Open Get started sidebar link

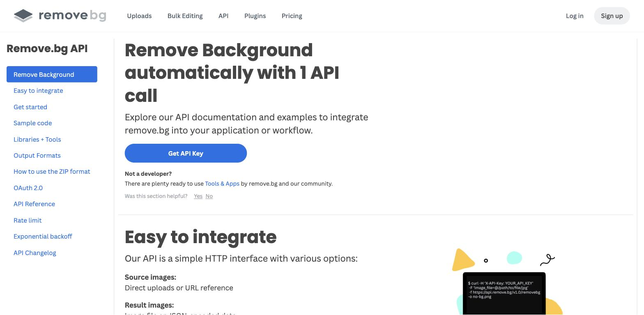pyautogui.click(x=30, y=107)
